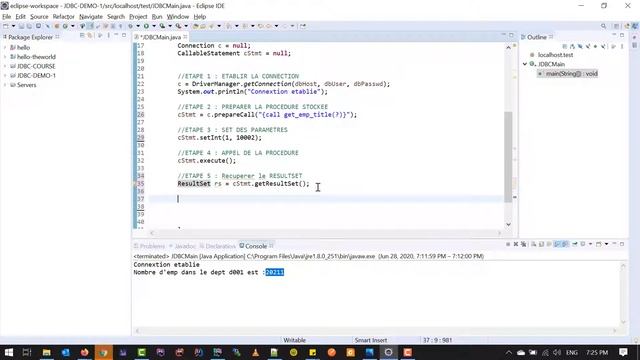Click Remove All Terminated Launches icon
The image size is (640, 360).
point(524,244)
